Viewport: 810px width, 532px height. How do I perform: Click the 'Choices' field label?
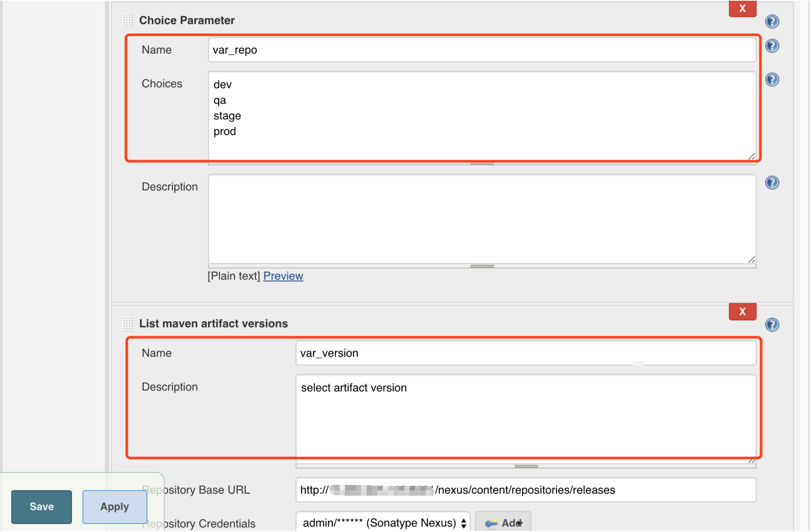click(162, 84)
